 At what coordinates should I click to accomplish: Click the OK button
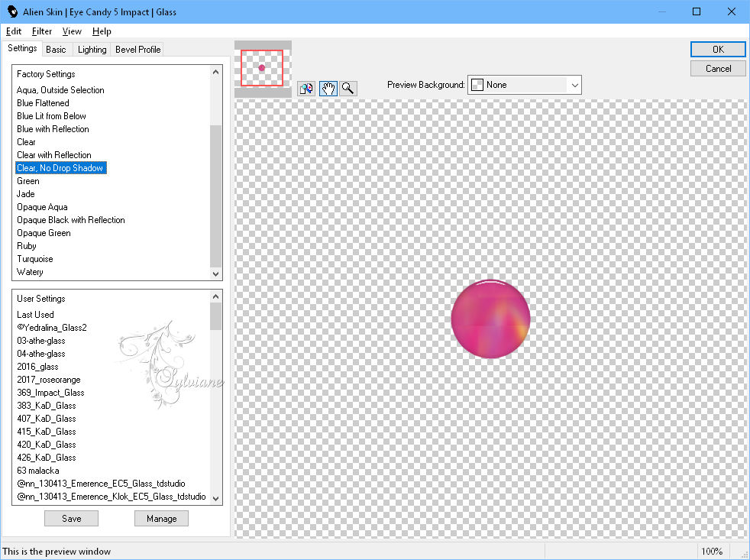click(718, 50)
